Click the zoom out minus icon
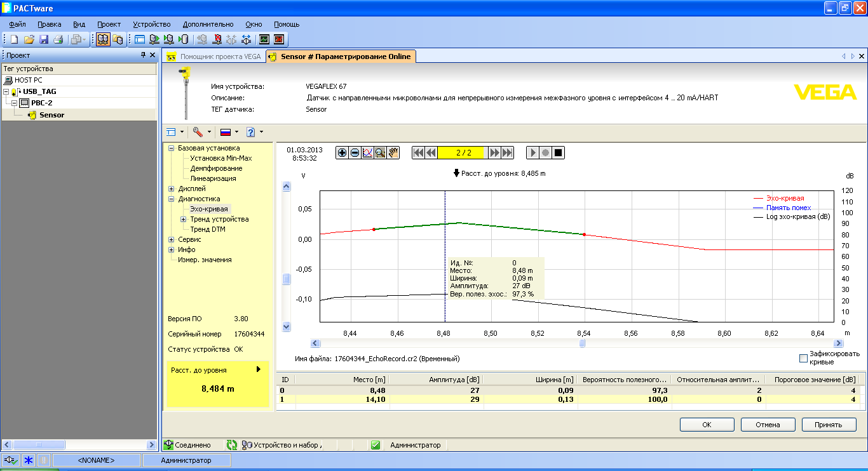 [x=355, y=153]
